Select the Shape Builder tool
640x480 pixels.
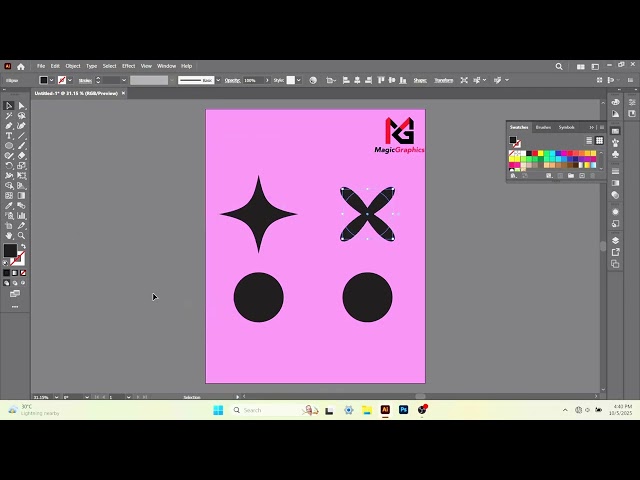pyautogui.click(x=9, y=186)
